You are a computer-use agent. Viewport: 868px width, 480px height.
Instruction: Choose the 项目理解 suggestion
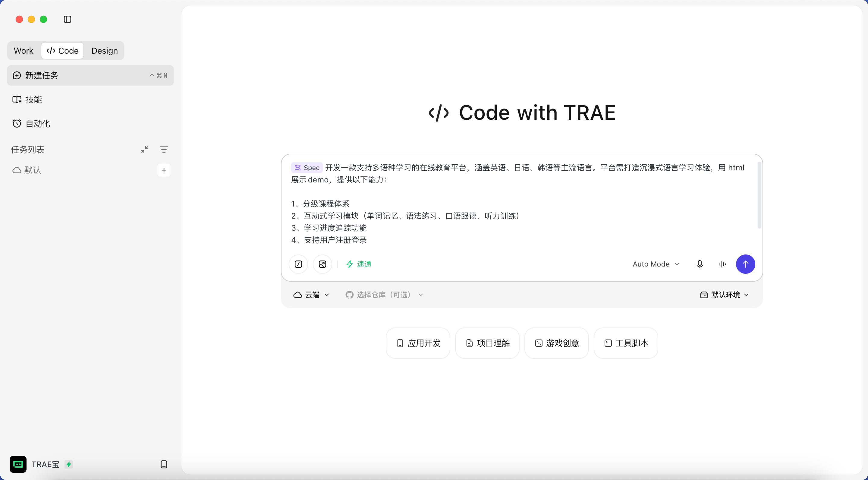[x=487, y=343]
